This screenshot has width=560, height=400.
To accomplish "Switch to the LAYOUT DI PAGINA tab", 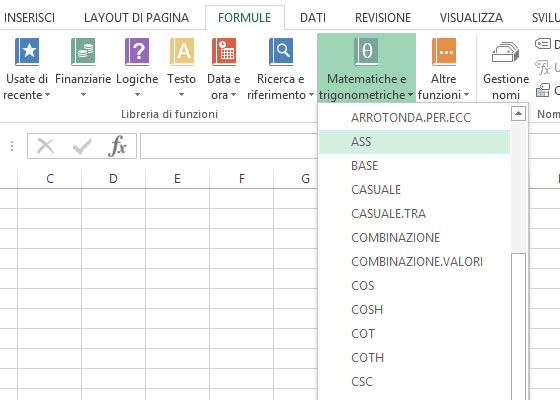I will point(136,18).
